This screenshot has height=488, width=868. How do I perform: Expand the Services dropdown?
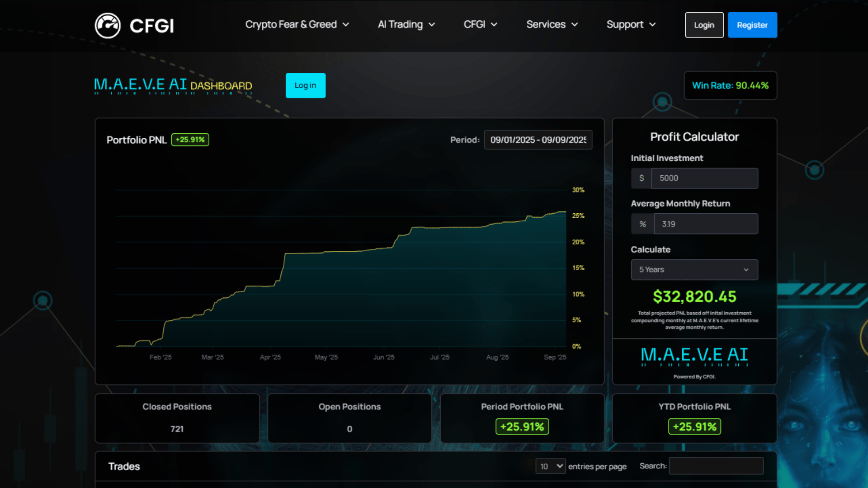click(x=552, y=25)
